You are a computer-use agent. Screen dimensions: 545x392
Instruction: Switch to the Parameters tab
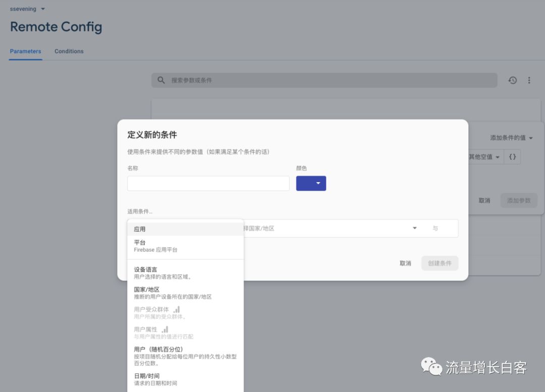click(25, 51)
